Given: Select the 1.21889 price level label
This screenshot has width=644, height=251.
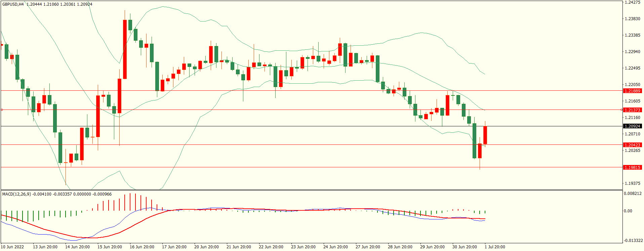Looking at the screenshot, I should point(632,91).
